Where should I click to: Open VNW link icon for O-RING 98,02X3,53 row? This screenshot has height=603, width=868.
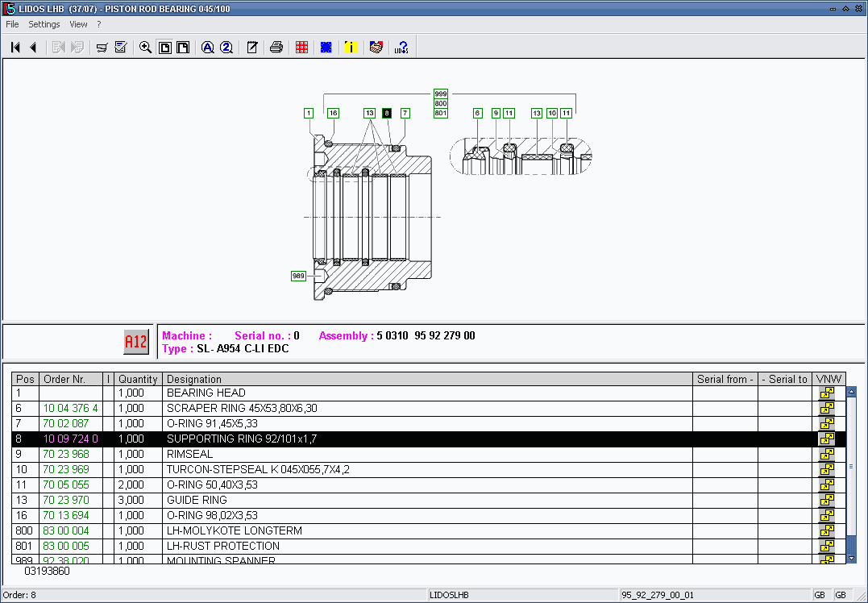click(827, 515)
